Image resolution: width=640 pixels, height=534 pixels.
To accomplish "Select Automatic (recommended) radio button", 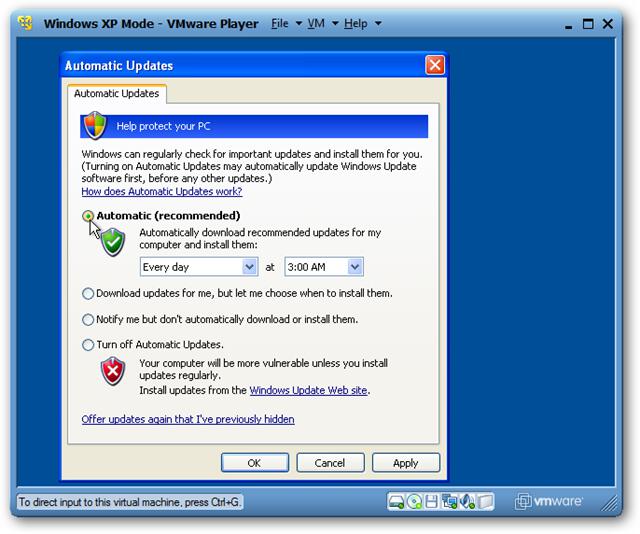I will point(88,216).
